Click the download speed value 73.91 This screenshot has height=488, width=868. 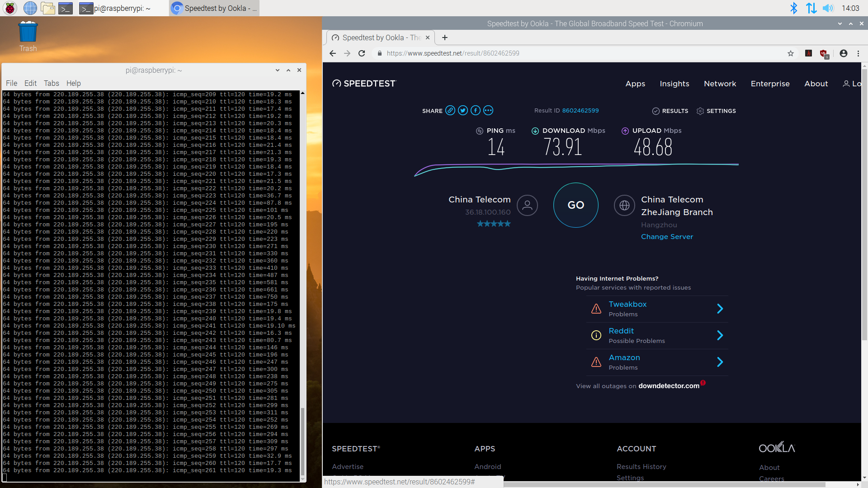(563, 147)
